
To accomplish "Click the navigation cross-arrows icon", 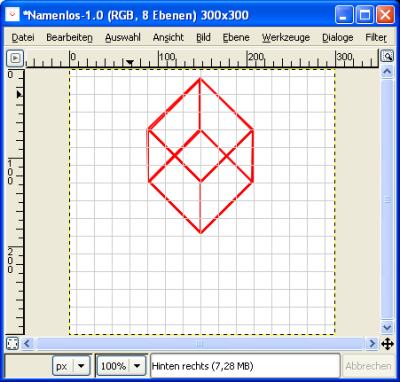I will tap(387, 344).
